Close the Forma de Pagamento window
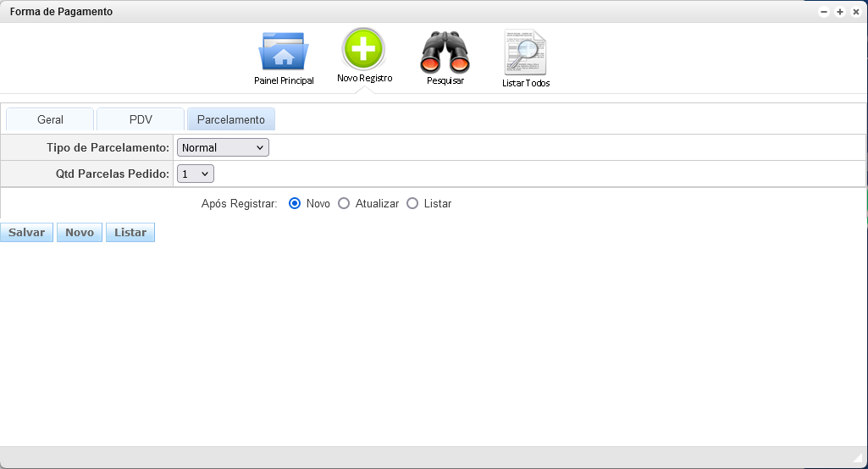Screen dimensions: 868x469 tap(855, 12)
